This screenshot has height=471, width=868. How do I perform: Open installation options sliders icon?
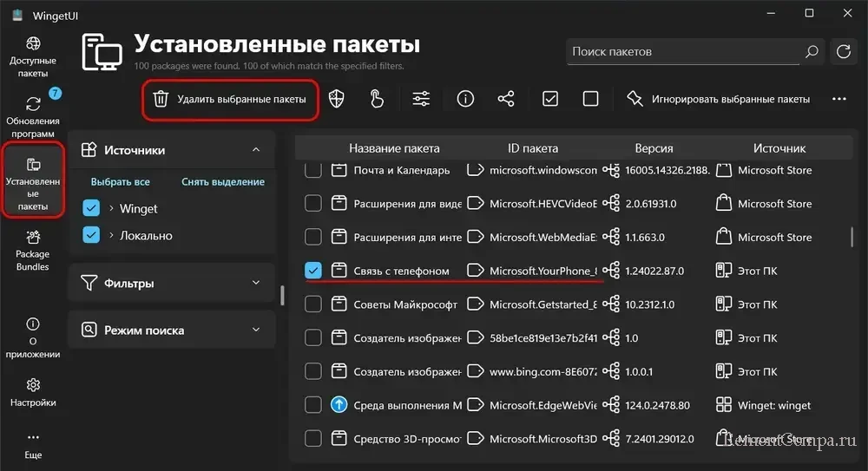[421, 99]
